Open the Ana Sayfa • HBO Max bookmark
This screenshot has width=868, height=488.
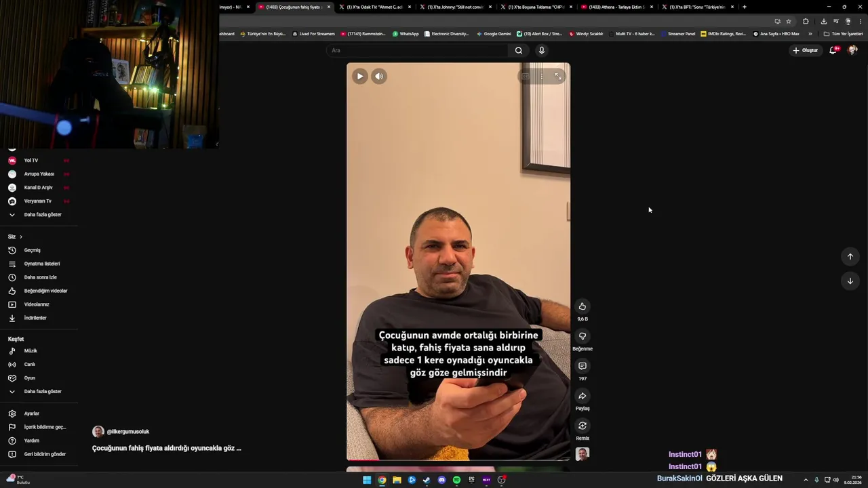coord(776,34)
